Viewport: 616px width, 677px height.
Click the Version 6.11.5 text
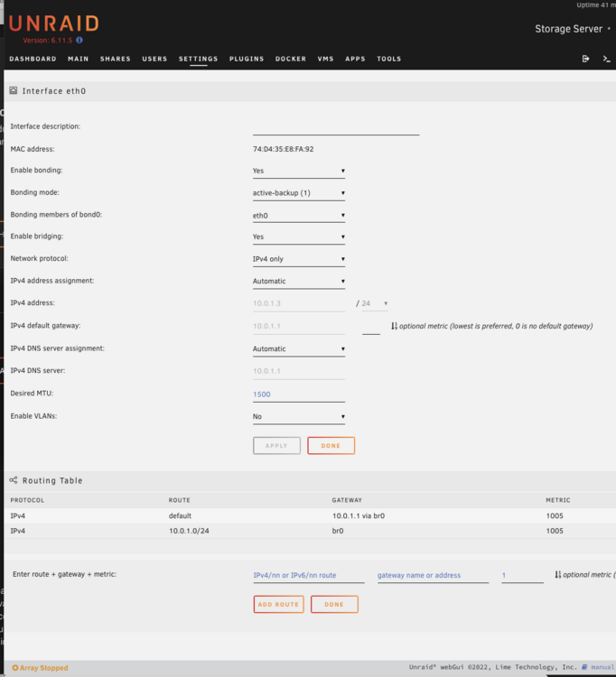(48, 40)
